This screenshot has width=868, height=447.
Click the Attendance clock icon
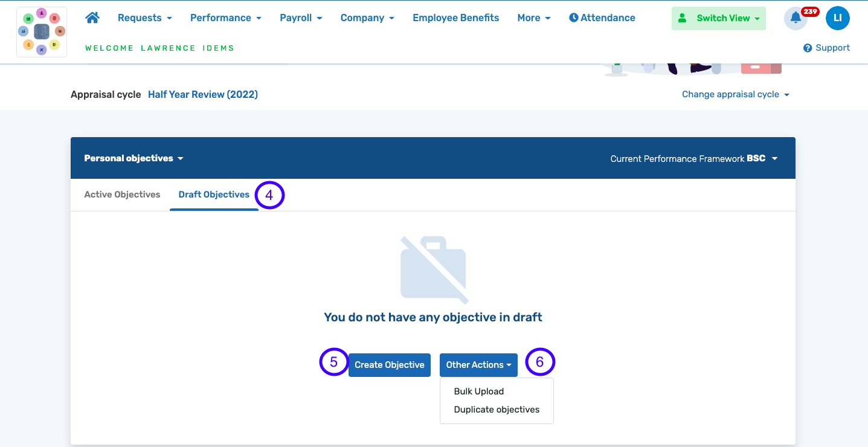pyautogui.click(x=574, y=18)
